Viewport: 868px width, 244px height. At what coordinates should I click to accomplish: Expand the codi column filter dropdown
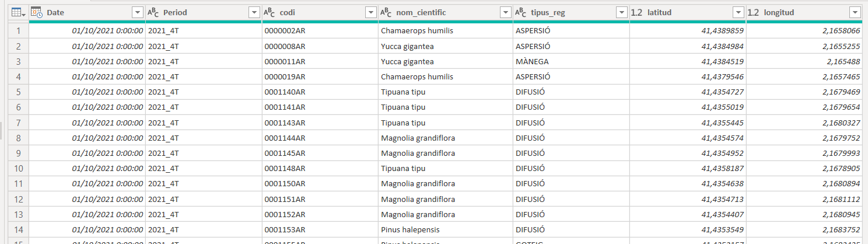(x=370, y=12)
